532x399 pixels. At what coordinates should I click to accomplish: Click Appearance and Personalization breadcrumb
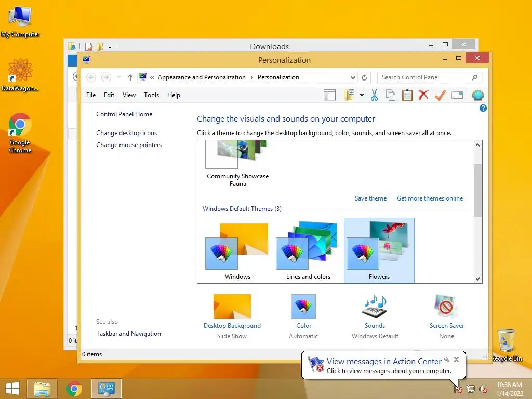(x=202, y=78)
